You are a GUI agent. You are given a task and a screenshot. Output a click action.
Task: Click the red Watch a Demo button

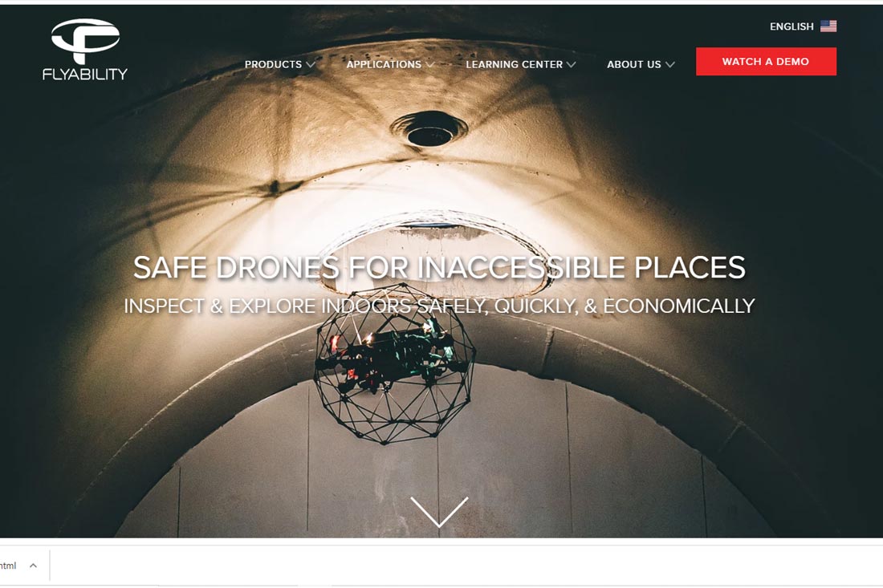[x=766, y=61]
